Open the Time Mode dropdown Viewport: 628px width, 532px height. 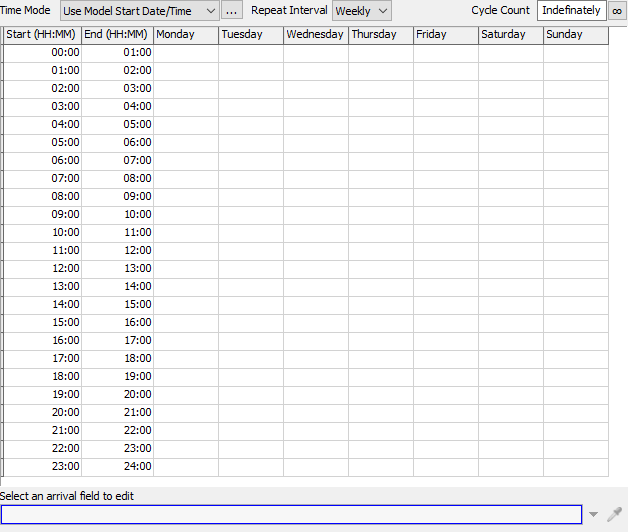coord(139,11)
